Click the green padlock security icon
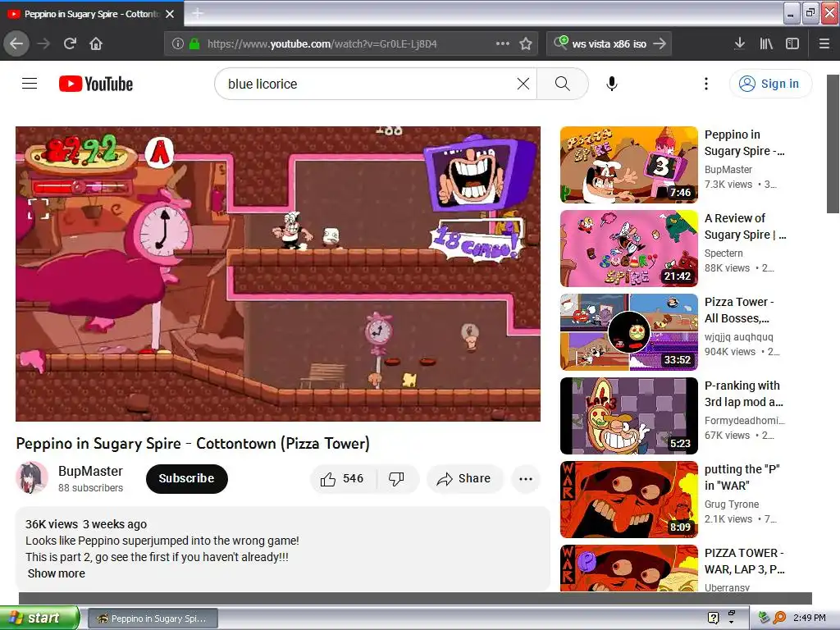 pos(194,43)
